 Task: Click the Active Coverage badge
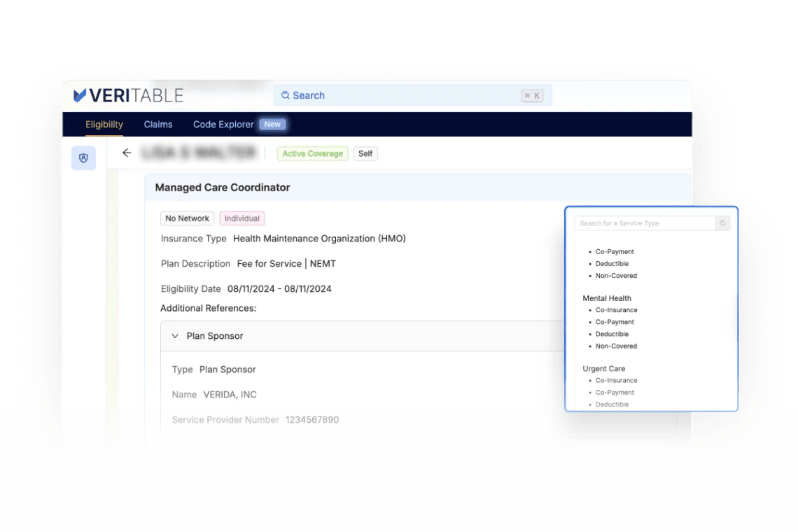point(312,154)
